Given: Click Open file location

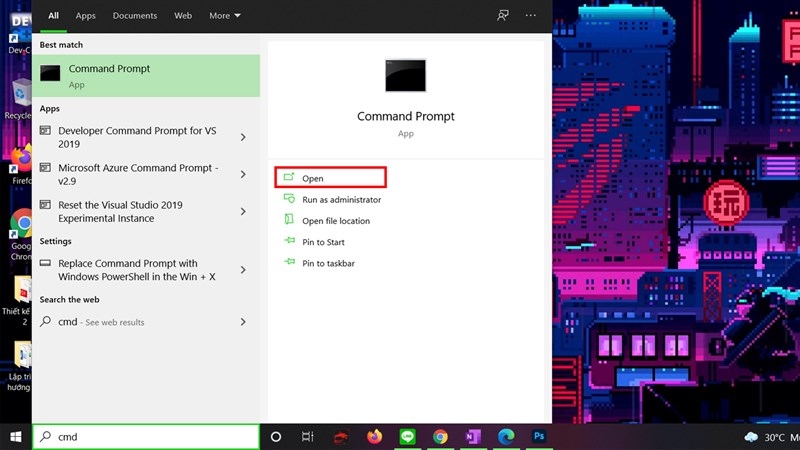Looking at the screenshot, I should (335, 221).
